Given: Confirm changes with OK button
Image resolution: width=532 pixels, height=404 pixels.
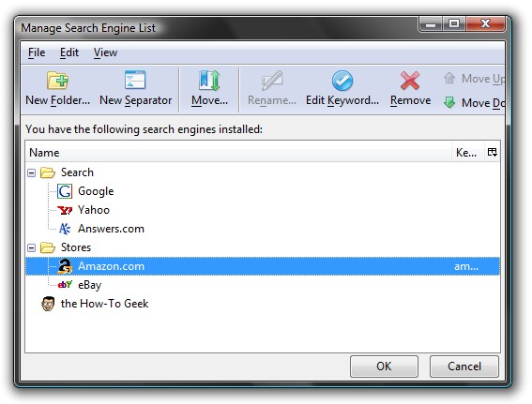Looking at the screenshot, I should [x=384, y=367].
